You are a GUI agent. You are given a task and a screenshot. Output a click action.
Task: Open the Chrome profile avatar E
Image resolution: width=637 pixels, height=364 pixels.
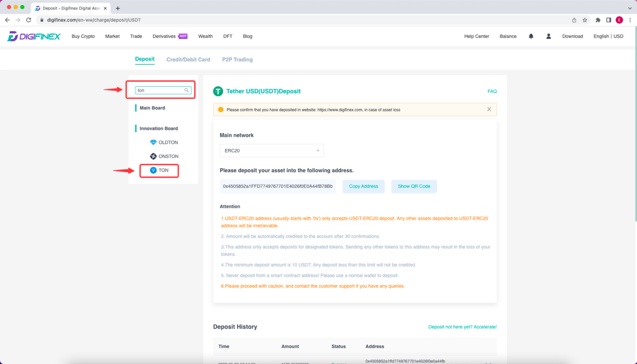coord(619,20)
